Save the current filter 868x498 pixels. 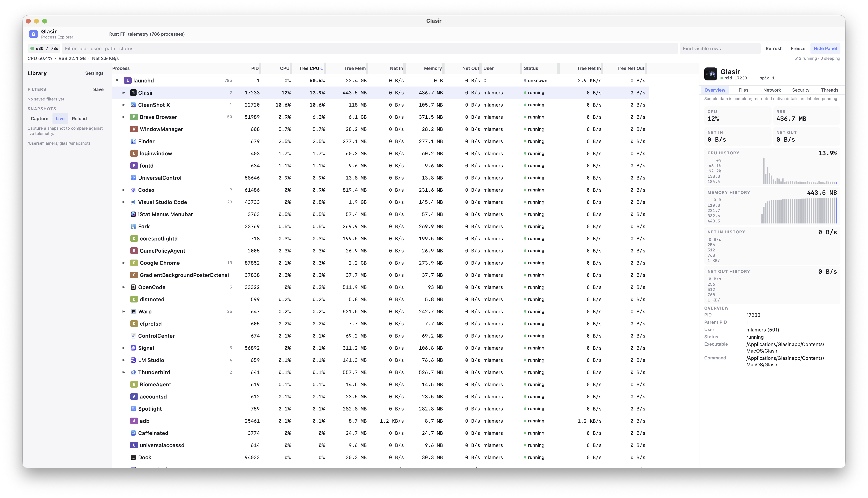98,89
